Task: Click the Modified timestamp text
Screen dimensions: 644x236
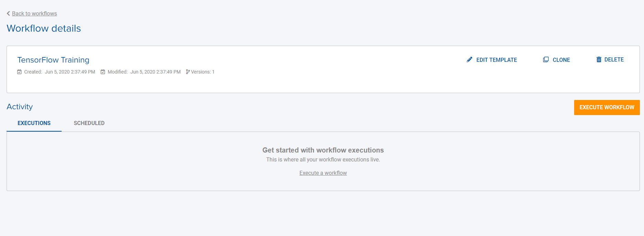Action: click(156, 72)
